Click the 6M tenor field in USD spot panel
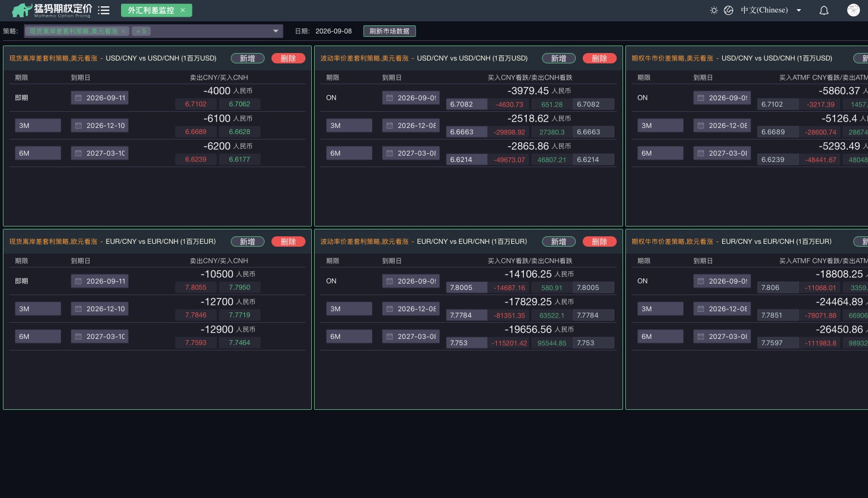The height and width of the screenshot is (498, 868). (x=38, y=153)
